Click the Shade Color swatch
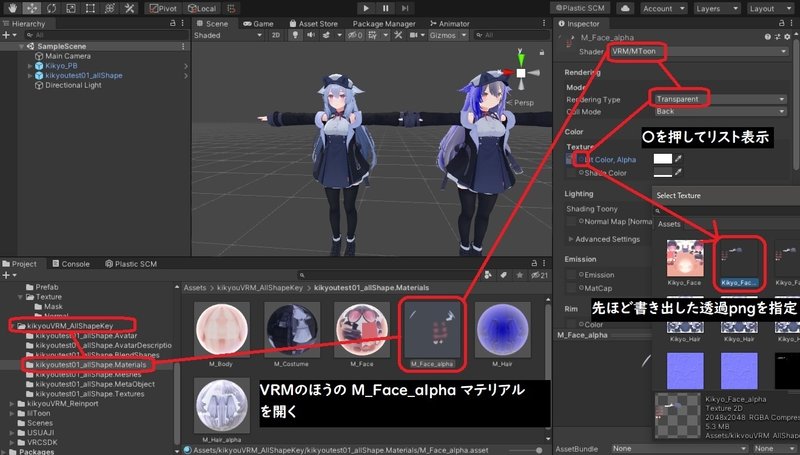The width and height of the screenshot is (800, 455). point(663,172)
